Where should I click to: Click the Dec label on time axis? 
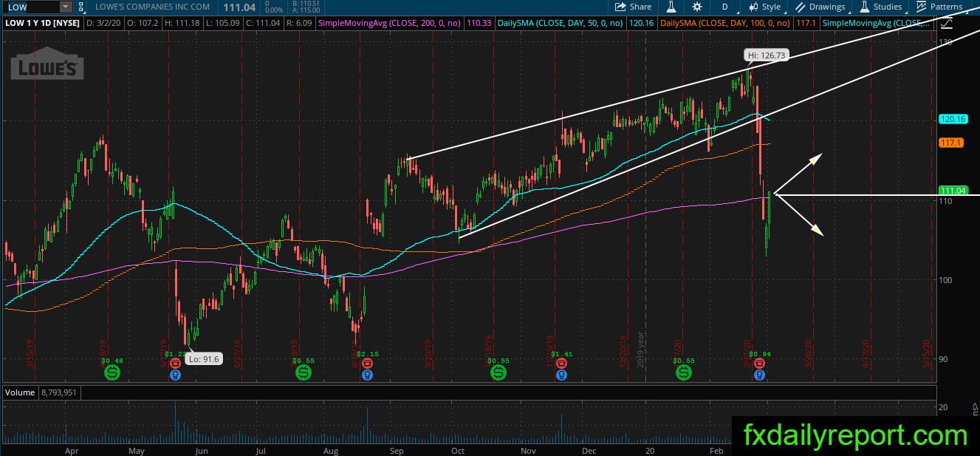tap(589, 450)
